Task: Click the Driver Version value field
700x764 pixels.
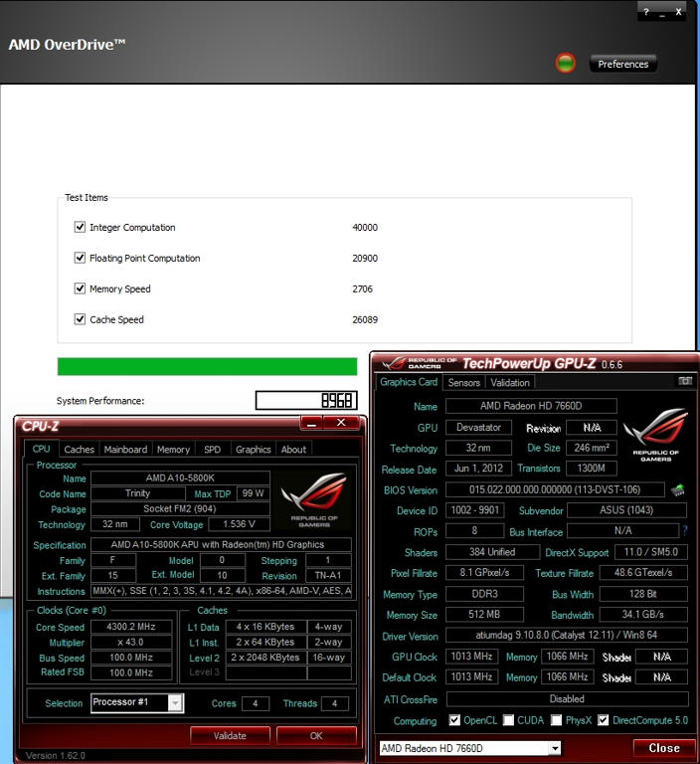Action: pos(567,636)
